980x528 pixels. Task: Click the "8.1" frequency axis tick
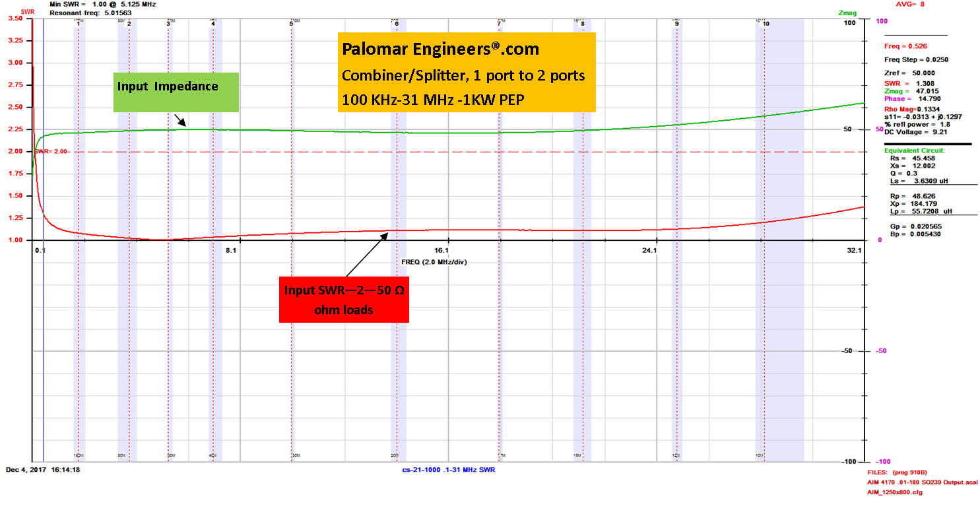230,251
